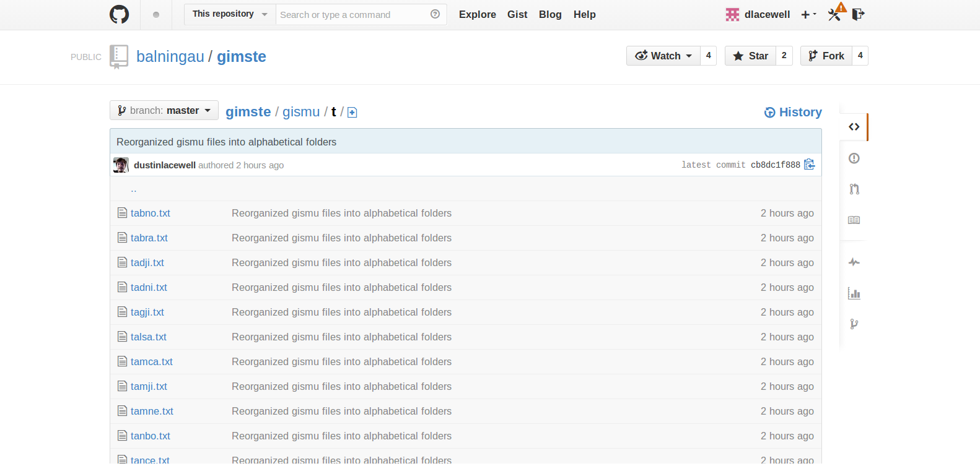Open Explore in top navigation
Image resolution: width=980 pixels, height=466 pixels.
pyautogui.click(x=478, y=14)
